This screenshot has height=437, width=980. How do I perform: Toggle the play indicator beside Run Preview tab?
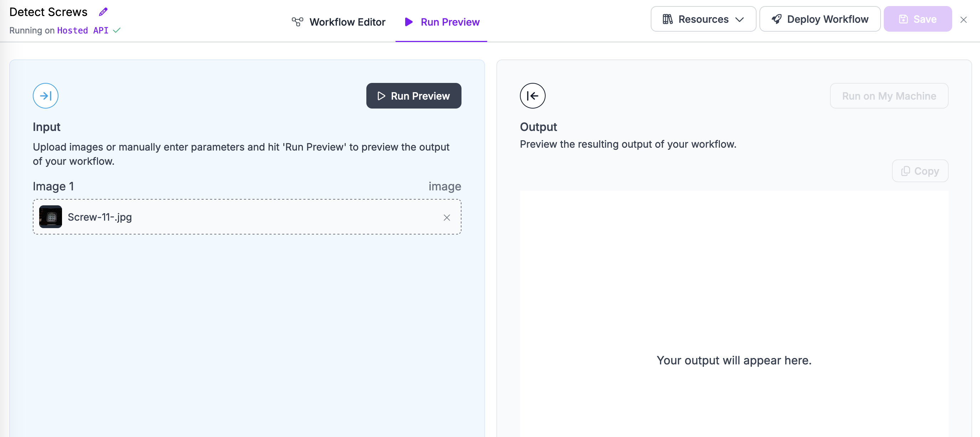(409, 22)
